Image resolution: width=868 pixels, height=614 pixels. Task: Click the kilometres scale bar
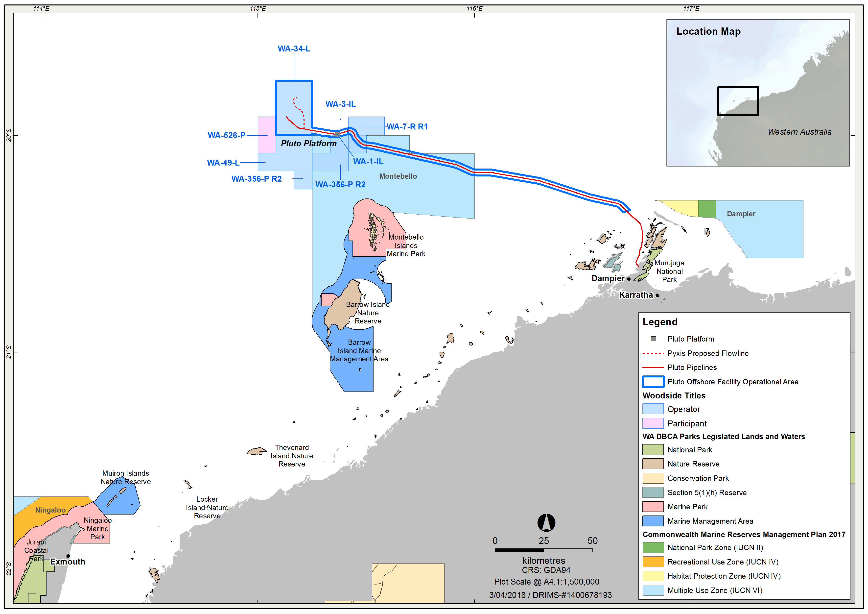coord(544,550)
